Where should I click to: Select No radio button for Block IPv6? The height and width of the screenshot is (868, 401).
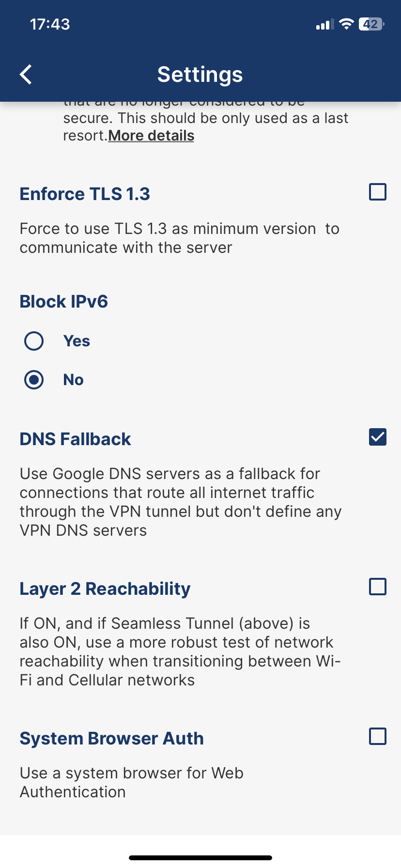pos(34,380)
